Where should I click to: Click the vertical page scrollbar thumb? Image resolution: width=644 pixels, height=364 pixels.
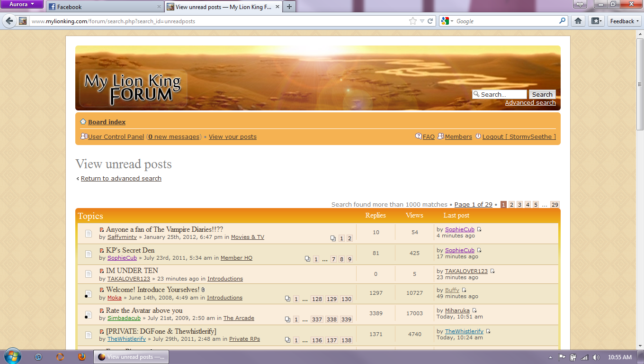pos(640,85)
